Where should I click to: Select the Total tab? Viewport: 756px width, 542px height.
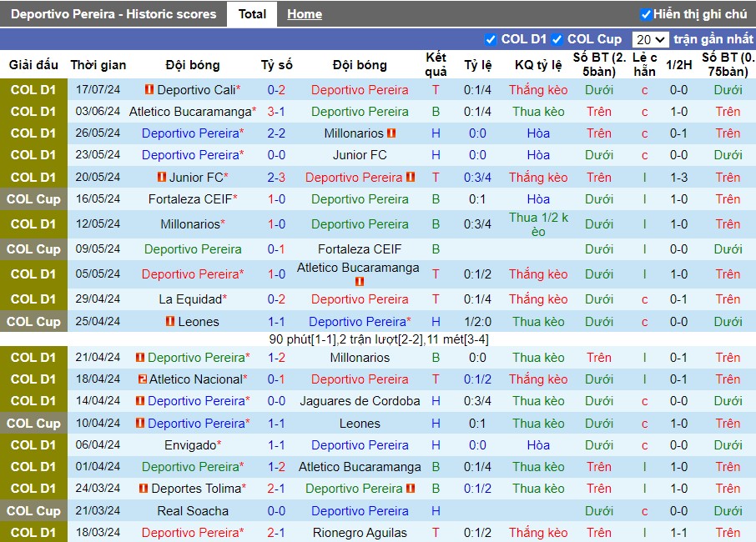click(252, 14)
